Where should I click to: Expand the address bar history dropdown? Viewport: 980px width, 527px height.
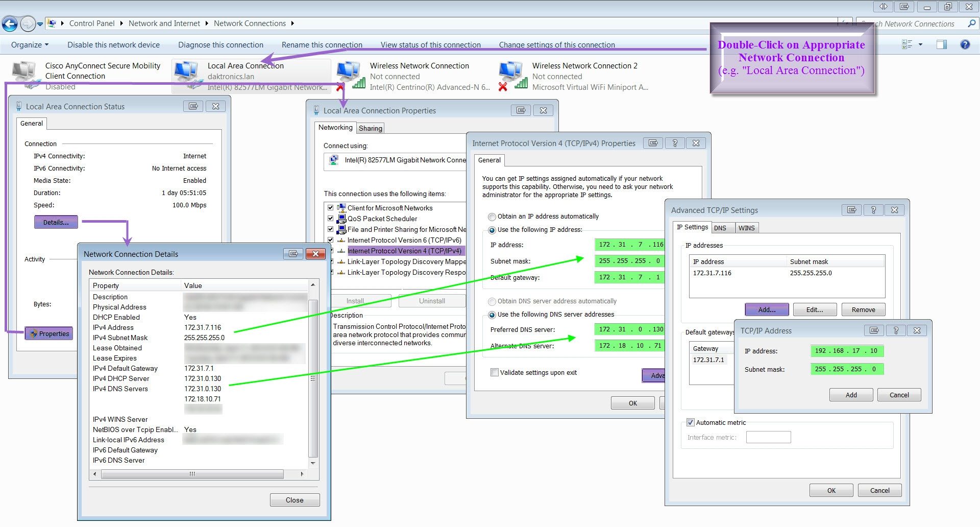pos(40,24)
